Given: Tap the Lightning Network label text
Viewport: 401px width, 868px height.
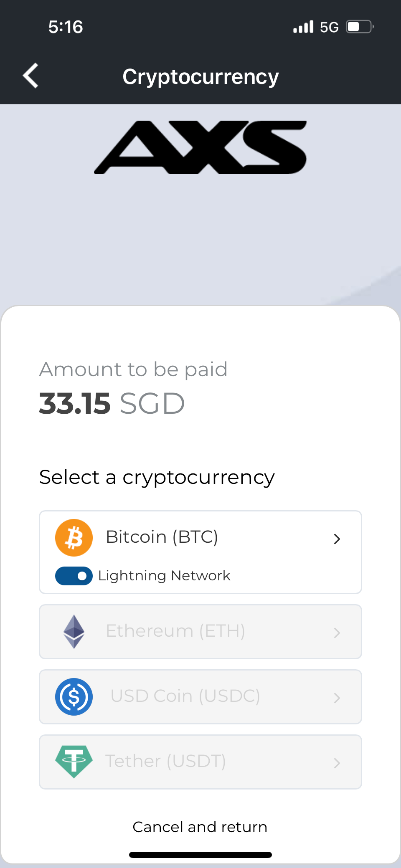Looking at the screenshot, I should [164, 576].
